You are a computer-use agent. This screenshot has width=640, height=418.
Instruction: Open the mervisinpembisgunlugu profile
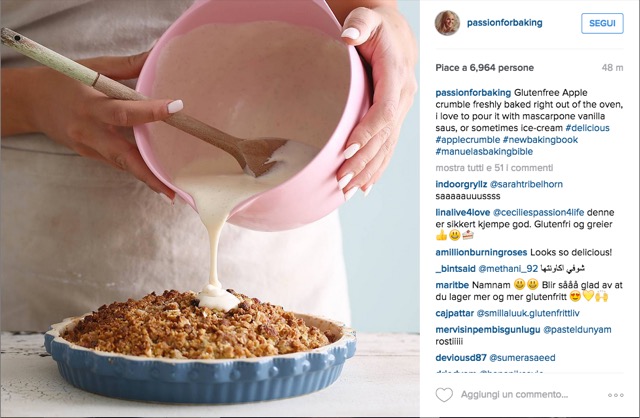(488, 329)
